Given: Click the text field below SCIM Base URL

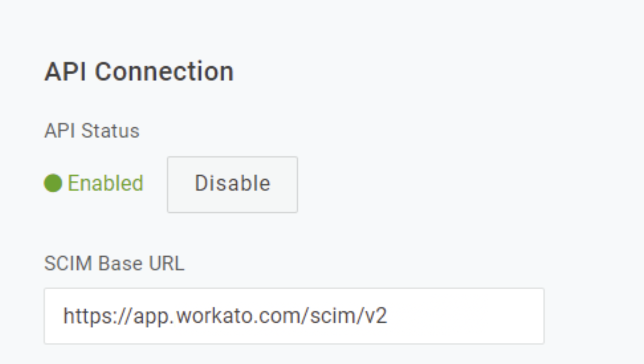Looking at the screenshot, I should tap(294, 316).
